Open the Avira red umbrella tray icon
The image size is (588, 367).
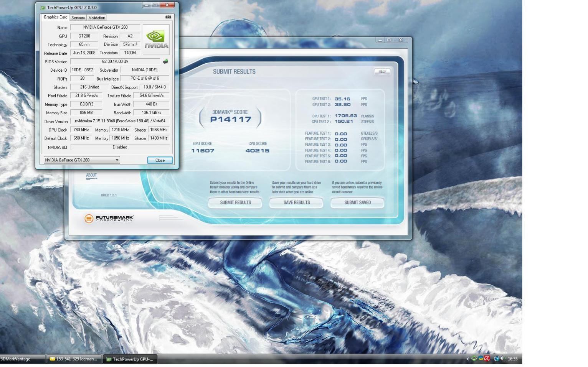(x=487, y=359)
